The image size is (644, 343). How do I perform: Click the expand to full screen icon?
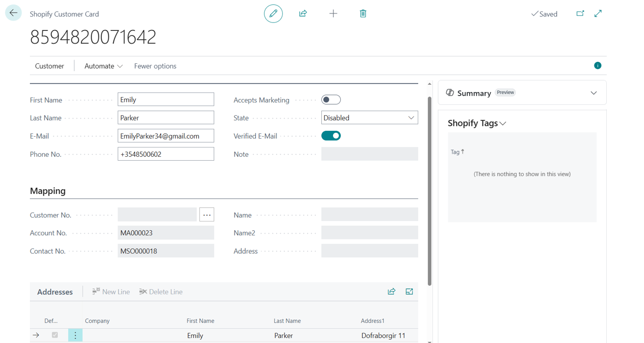click(x=598, y=14)
